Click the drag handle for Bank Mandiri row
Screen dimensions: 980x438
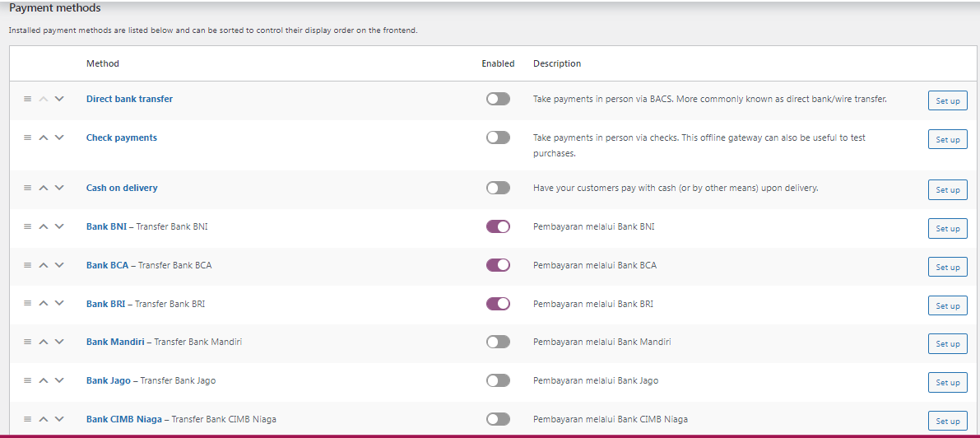click(27, 342)
